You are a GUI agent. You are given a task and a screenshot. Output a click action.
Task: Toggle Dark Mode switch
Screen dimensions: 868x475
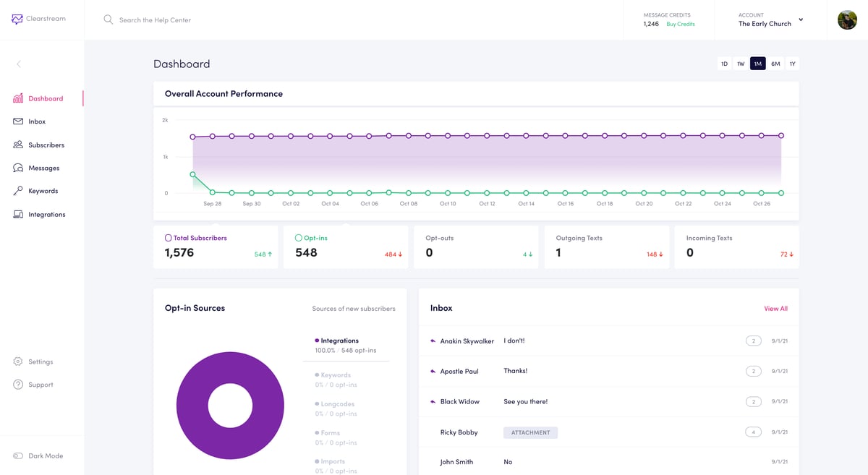[18, 456]
